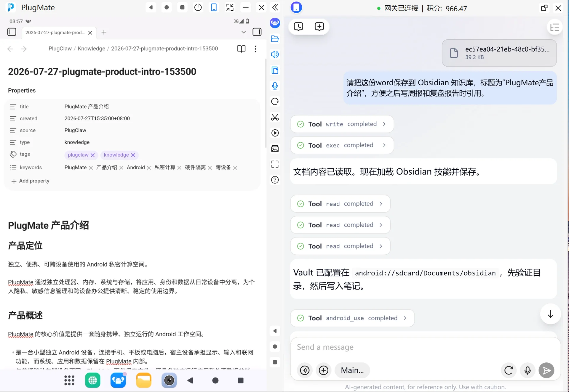569x392 pixels.
Task: Open a new tab with plus
Action: click(x=104, y=32)
